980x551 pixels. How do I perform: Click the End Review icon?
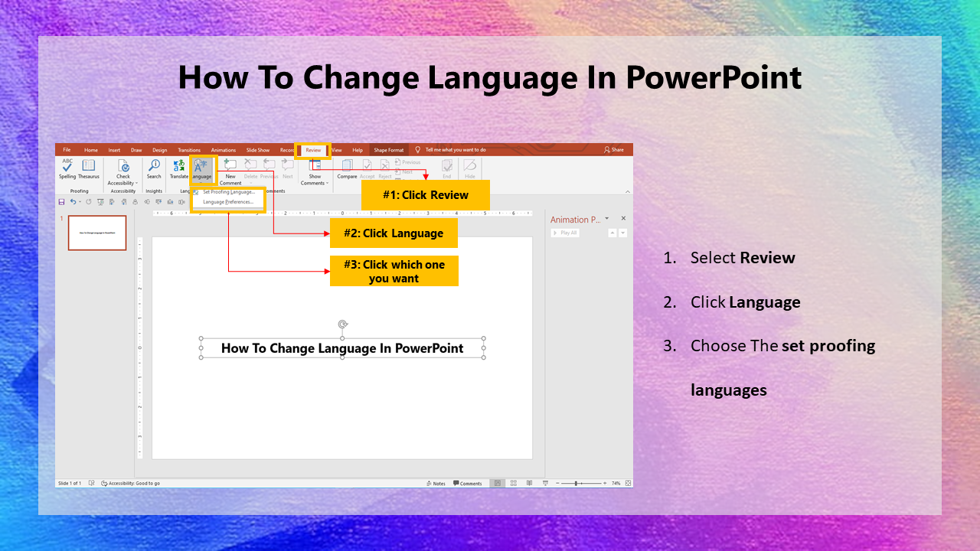tap(447, 165)
